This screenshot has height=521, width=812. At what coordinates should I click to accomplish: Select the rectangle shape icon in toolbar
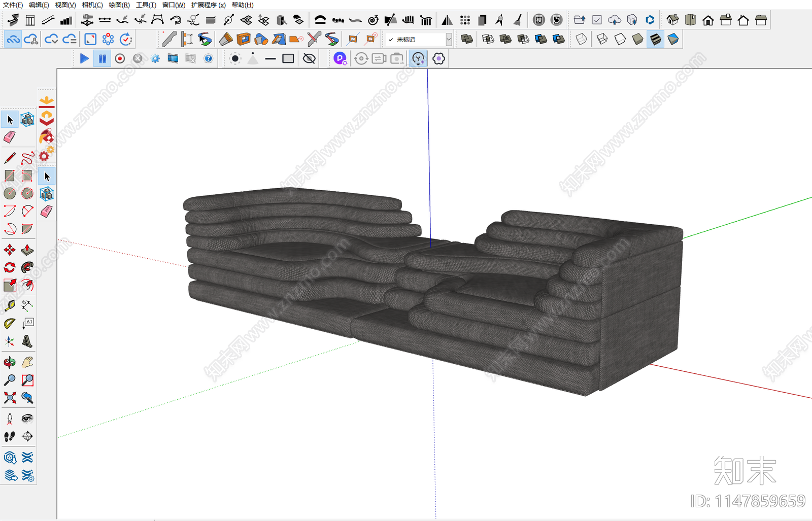pos(288,59)
